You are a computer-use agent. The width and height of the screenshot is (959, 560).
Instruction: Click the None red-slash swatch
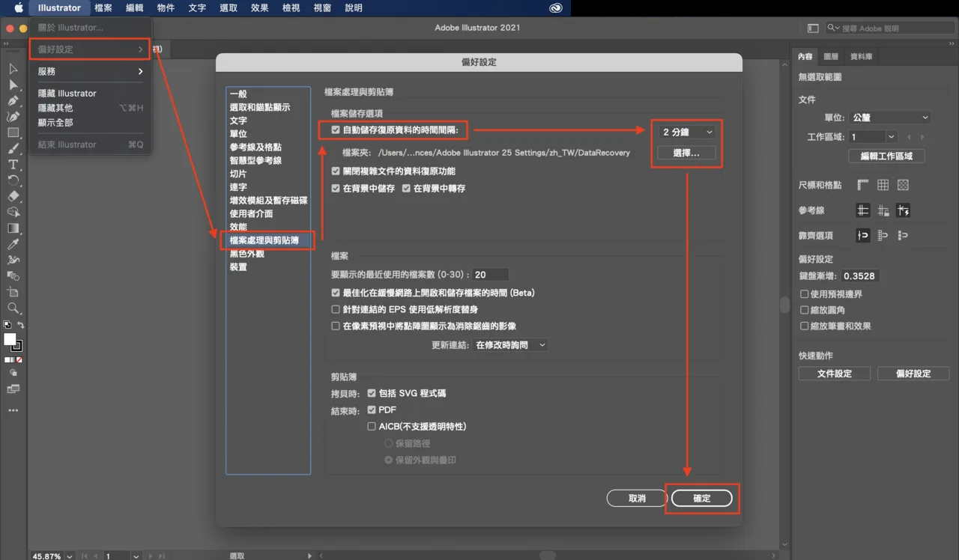click(19, 360)
